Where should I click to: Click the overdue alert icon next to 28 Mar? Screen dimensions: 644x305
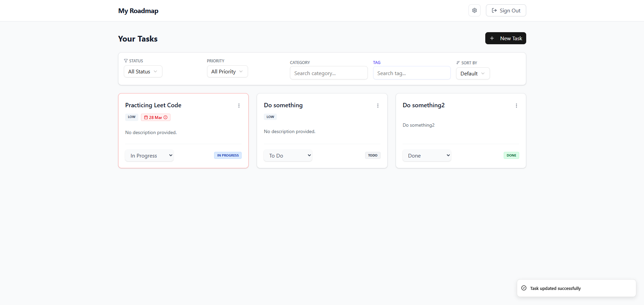click(165, 117)
